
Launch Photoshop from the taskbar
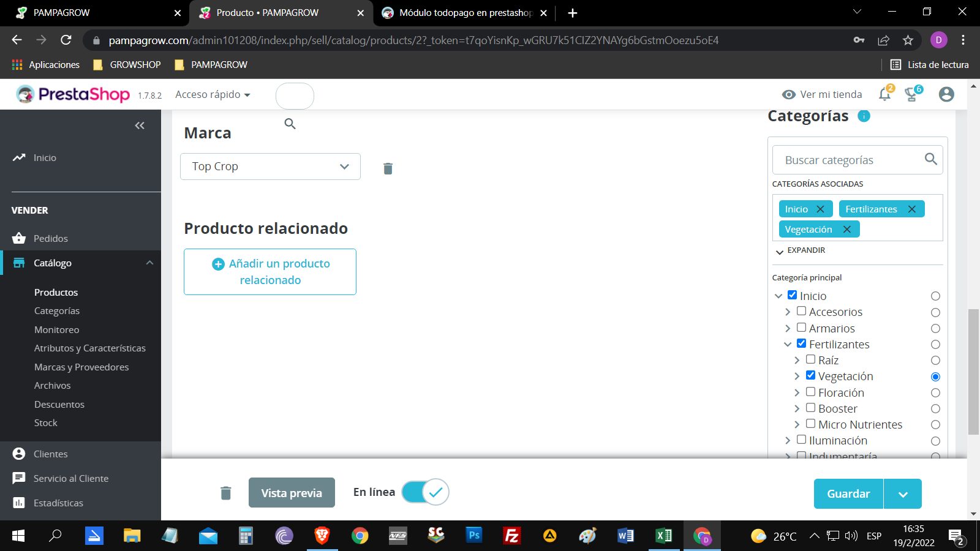pos(474,536)
